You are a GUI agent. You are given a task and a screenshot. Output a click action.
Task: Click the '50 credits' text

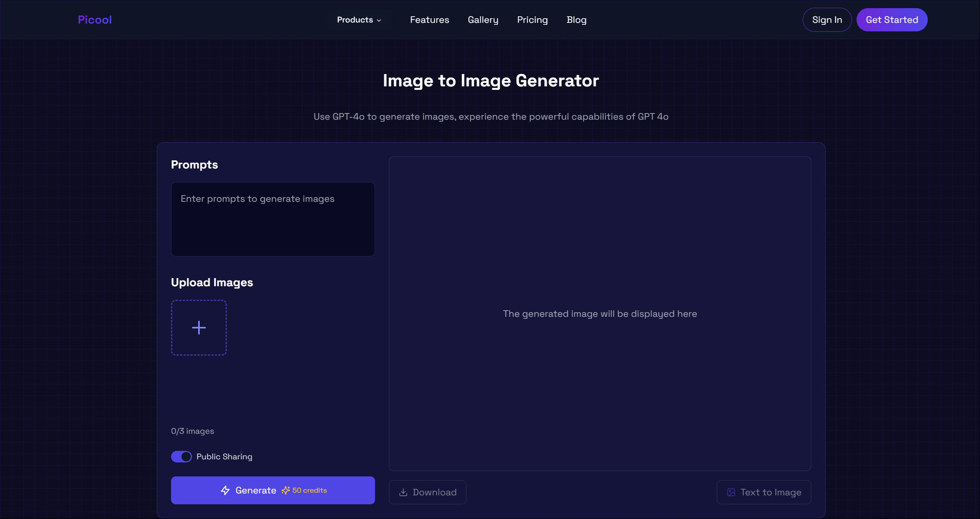pos(310,490)
